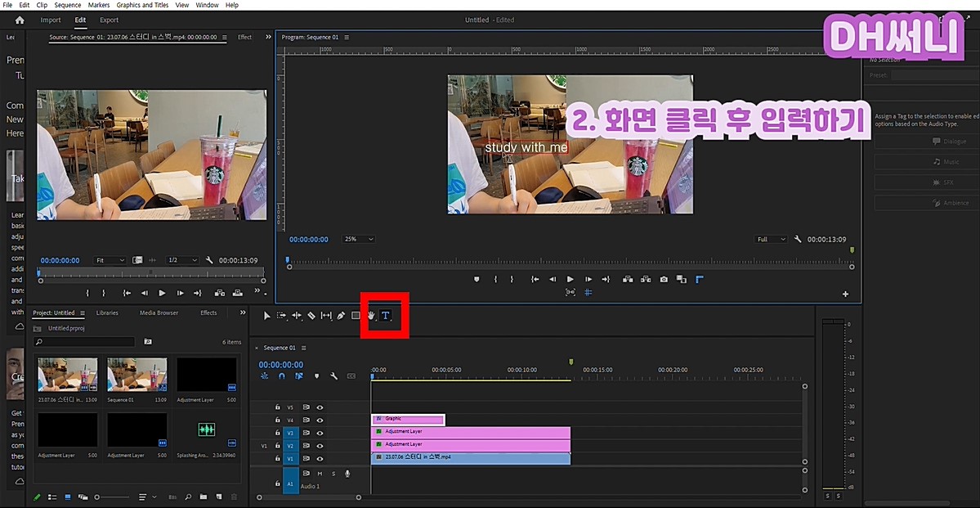Play clip in Source monitor
This screenshot has width=980, height=508.
click(x=162, y=293)
